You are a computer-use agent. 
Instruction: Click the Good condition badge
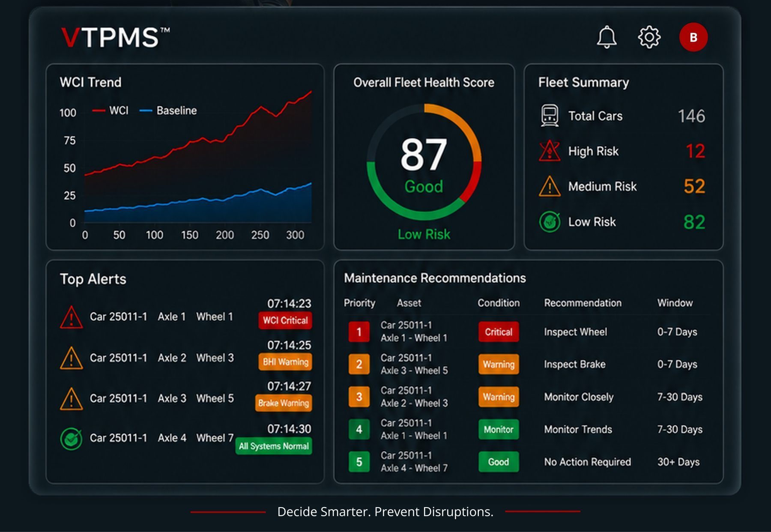[x=499, y=462]
